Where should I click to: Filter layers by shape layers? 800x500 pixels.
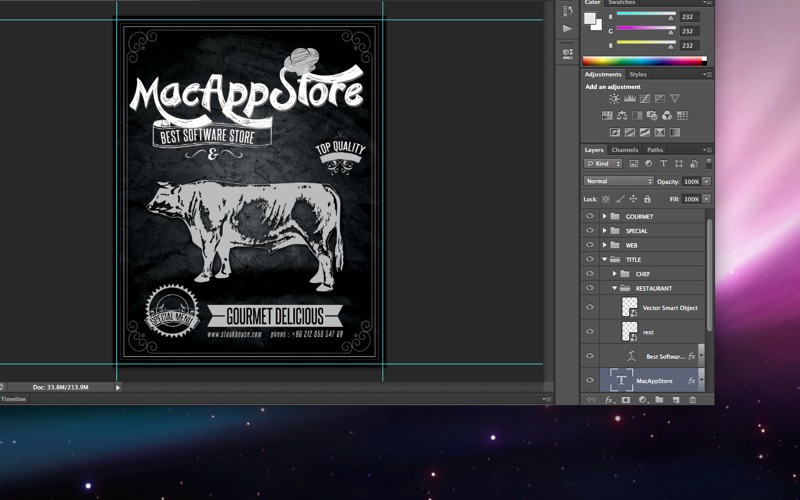pyautogui.click(x=679, y=164)
